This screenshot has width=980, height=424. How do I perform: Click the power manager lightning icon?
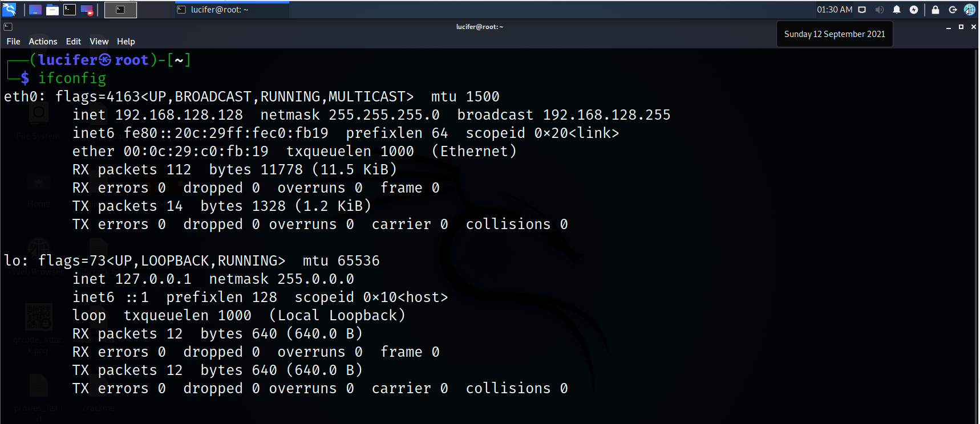click(x=914, y=10)
